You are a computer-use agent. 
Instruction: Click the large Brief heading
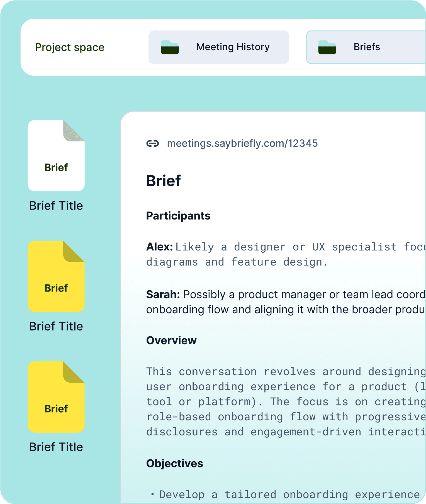[x=164, y=181]
